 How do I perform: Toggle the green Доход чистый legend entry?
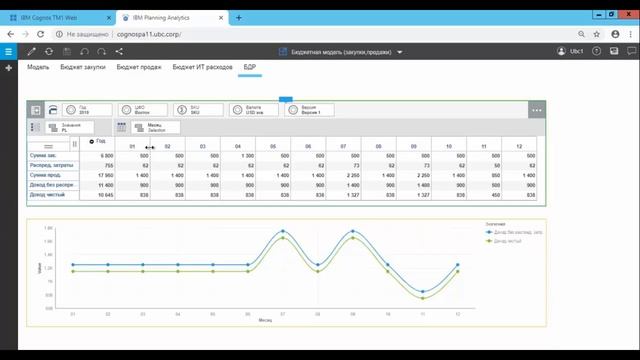(x=504, y=241)
